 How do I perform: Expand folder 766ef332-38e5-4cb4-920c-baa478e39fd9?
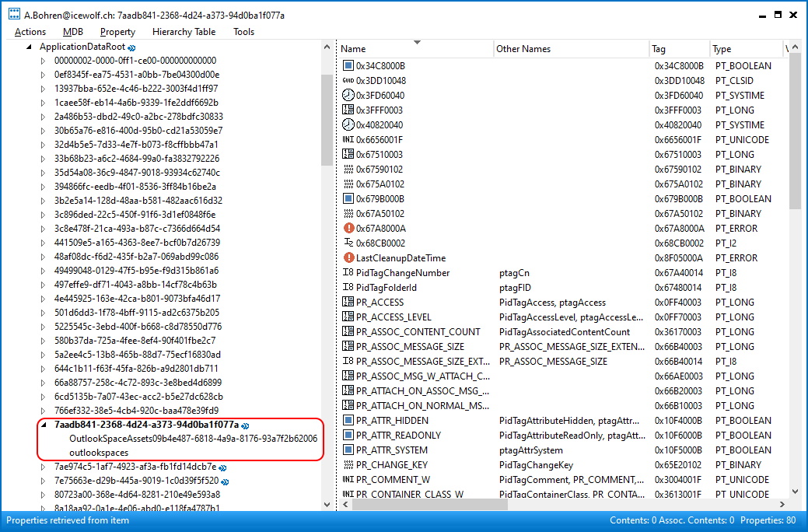44,411
